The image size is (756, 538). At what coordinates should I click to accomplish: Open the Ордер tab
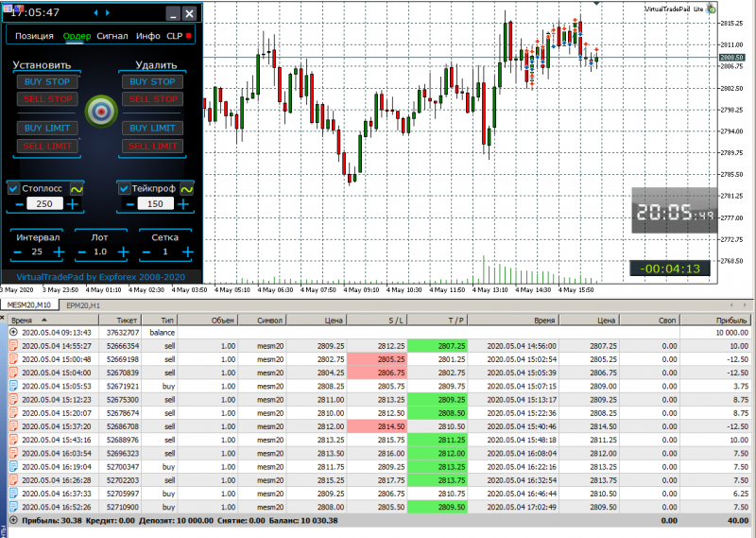[x=77, y=36]
